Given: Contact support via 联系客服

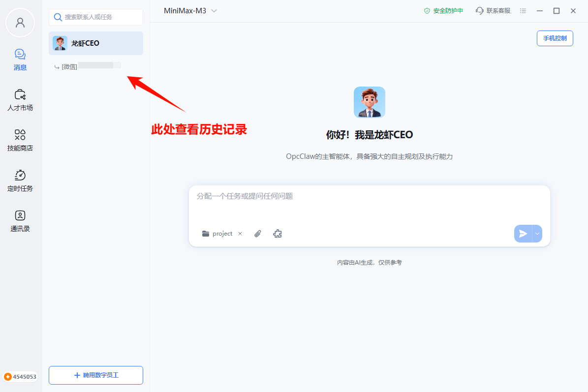Looking at the screenshot, I should (493, 11).
